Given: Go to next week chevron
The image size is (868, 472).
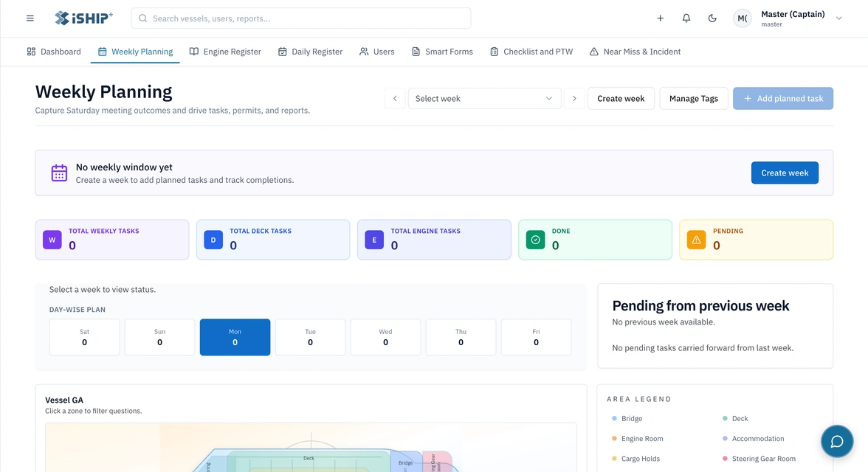Looking at the screenshot, I should coord(574,99).
